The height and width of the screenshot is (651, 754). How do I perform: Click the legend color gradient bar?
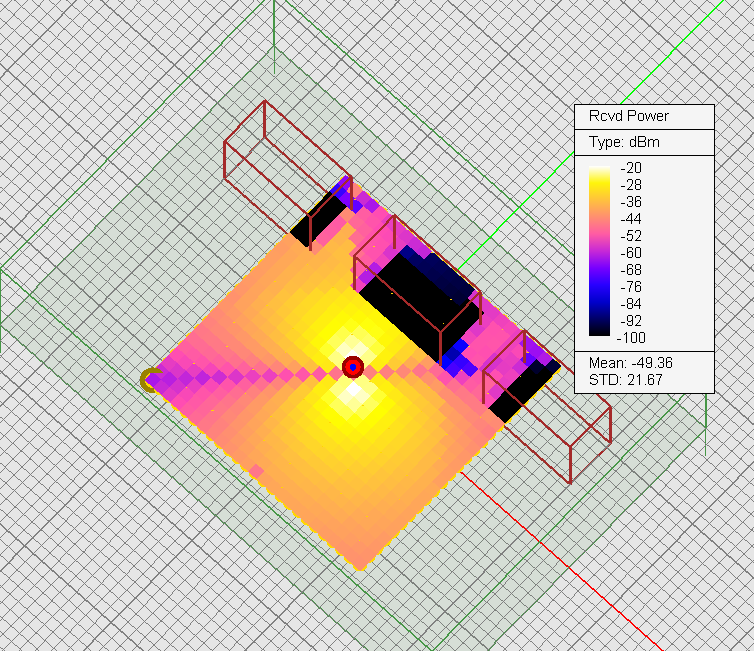[600, 252]
